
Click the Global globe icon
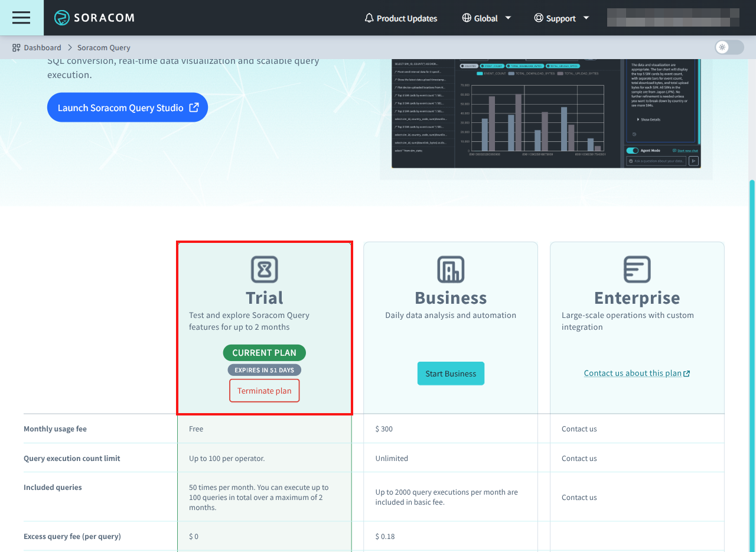tap(467, 18)
